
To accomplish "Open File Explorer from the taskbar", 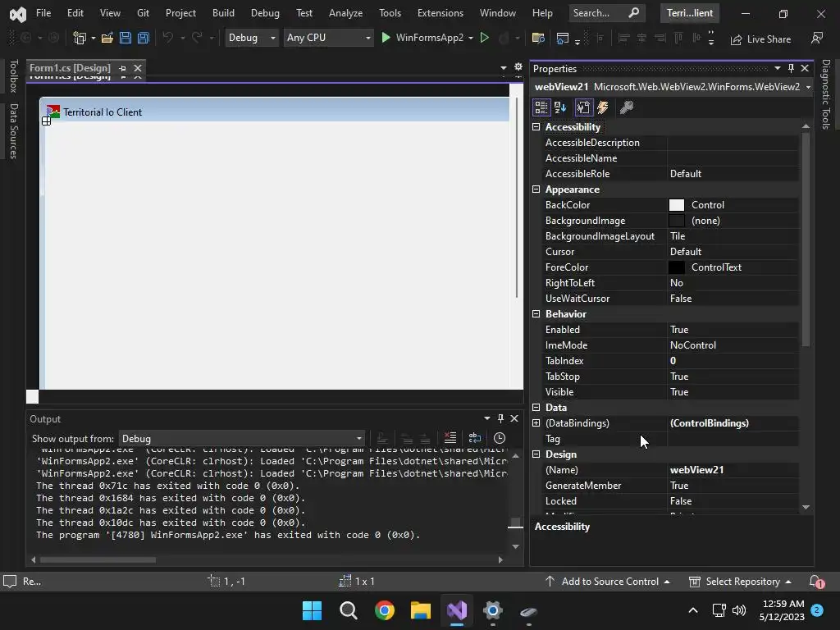I will click(421, 610).
